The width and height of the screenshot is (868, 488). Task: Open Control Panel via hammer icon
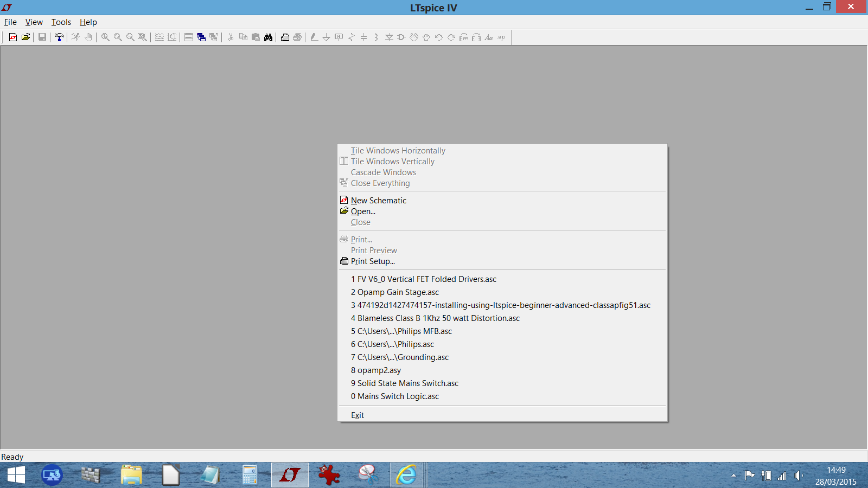pos(59,37)
